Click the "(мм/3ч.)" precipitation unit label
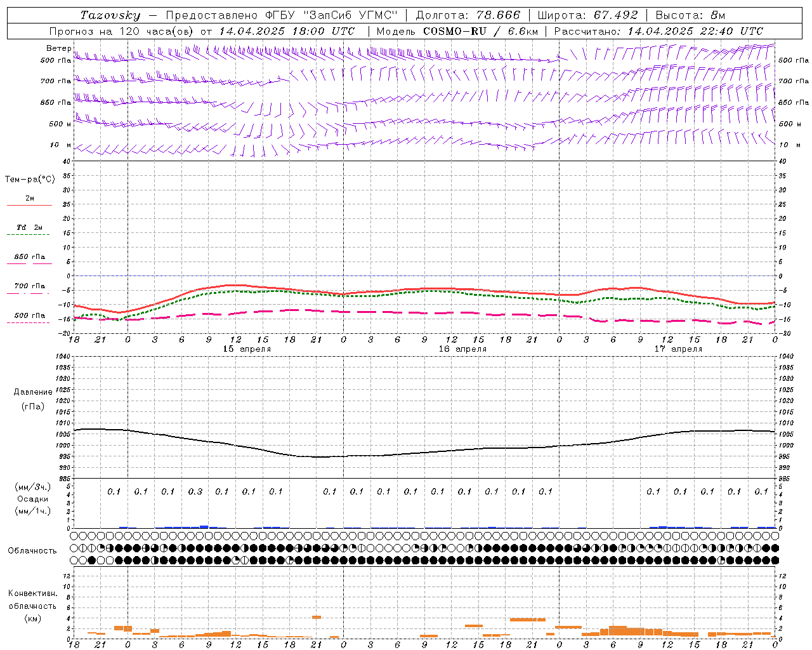 [32, 487]
